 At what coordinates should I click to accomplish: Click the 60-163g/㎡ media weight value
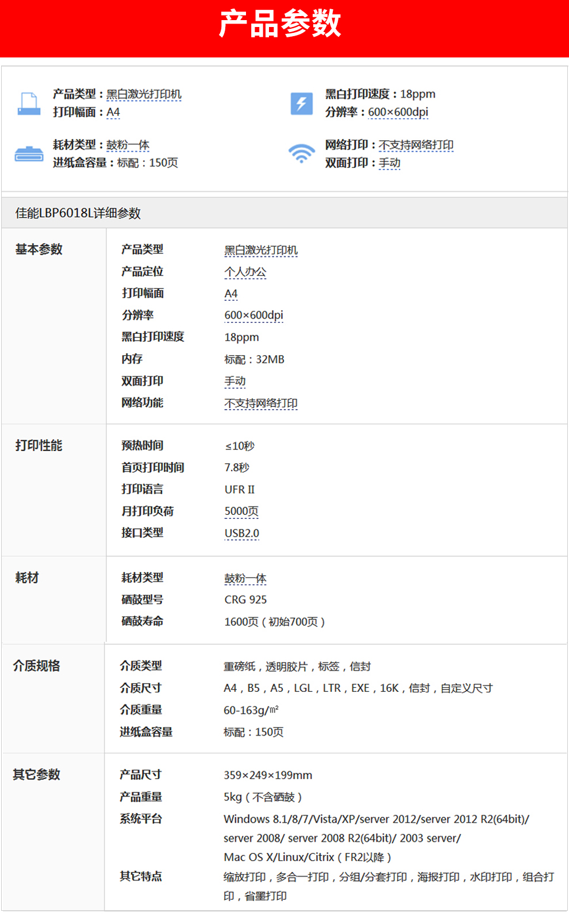[251, 710]
